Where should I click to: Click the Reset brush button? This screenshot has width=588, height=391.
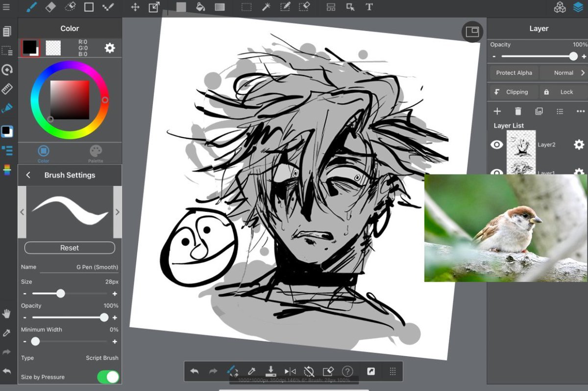tap(70, 248)
